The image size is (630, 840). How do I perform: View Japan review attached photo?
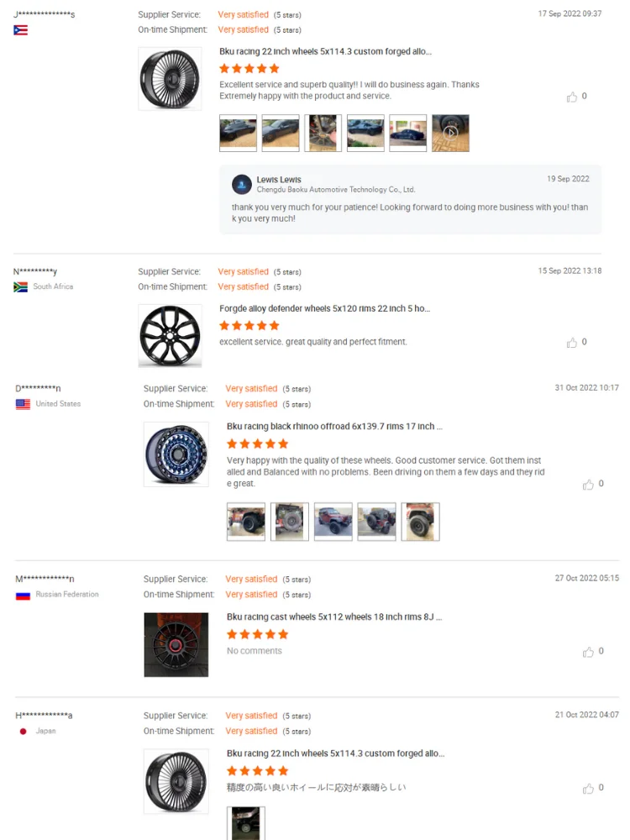tap(246, 823)
